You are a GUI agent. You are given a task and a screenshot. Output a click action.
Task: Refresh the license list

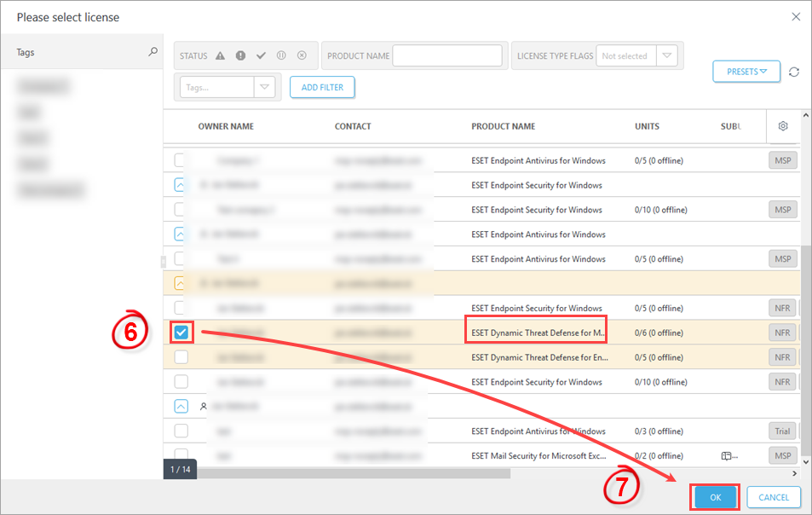click(794, 72)
